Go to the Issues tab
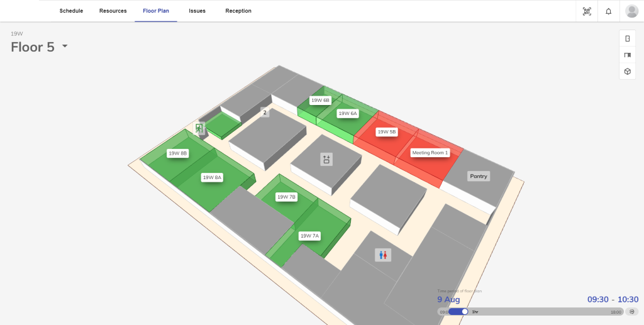The height and width of the screenshot is (325, 644). coord(197,11)
